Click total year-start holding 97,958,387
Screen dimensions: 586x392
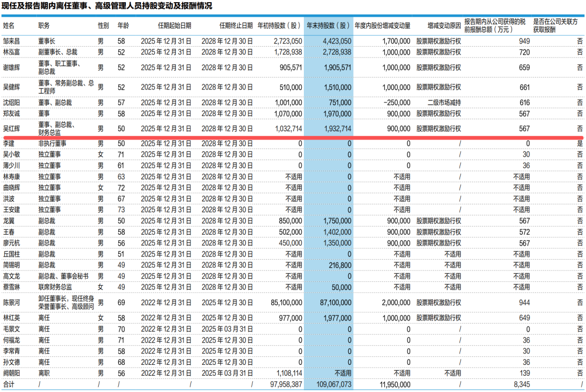(286, 384)
